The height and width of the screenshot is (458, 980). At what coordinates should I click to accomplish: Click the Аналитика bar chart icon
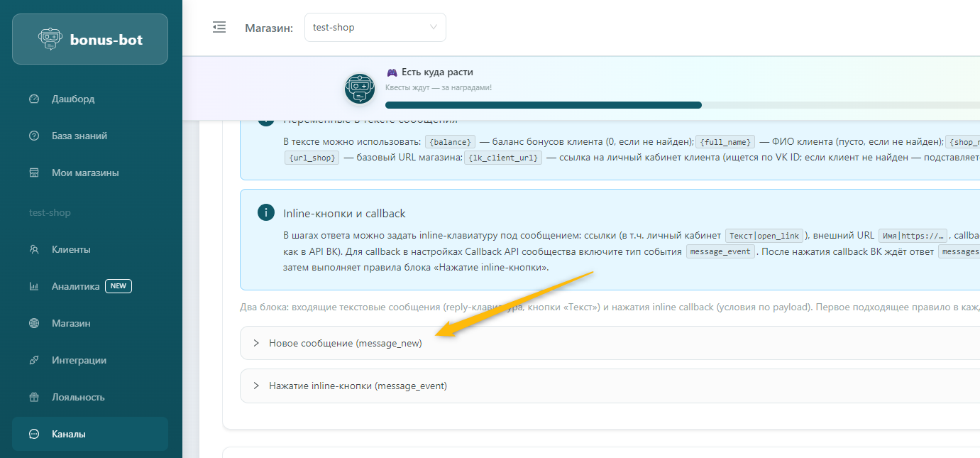pos(34,286)
